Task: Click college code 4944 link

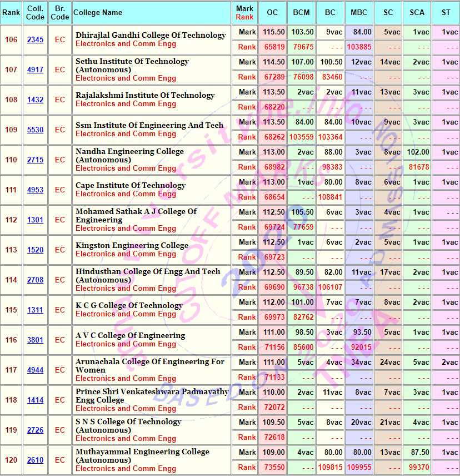Action: [x=35, y=370]
